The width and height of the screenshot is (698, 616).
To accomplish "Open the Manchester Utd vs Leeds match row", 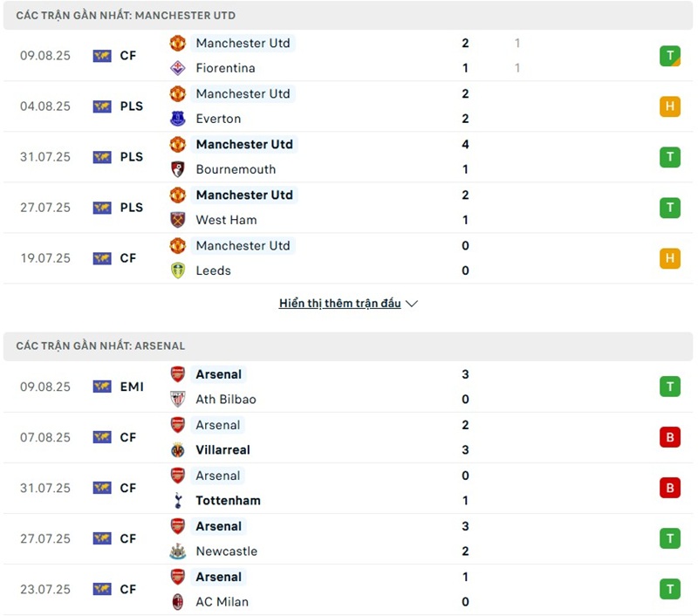I will 349,258.
